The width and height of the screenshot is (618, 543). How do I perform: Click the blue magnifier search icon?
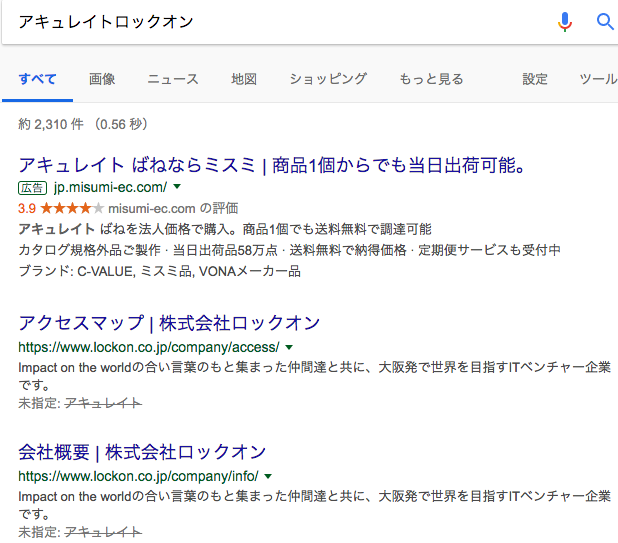click(605, 22)
